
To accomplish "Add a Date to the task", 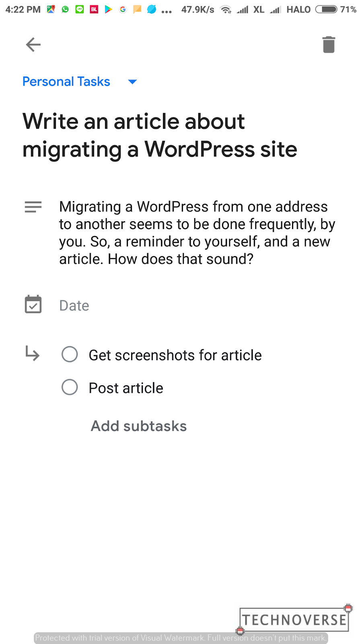I will pyautogui.click(x=74, y=305).
